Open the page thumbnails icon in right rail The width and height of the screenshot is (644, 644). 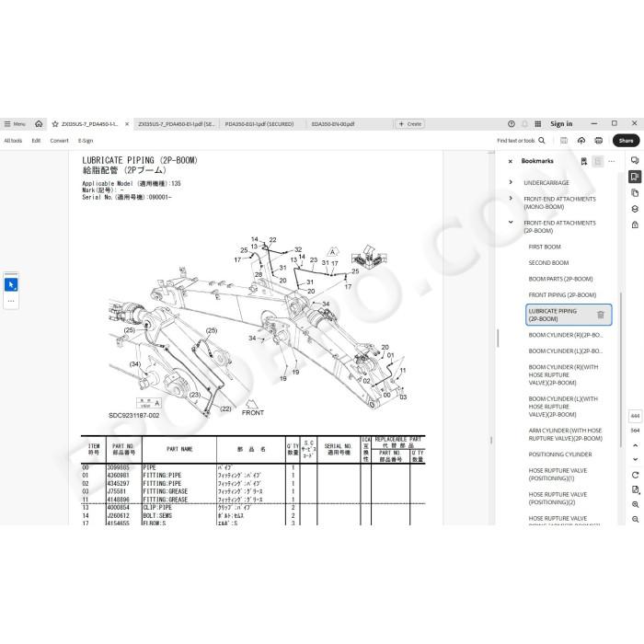tap(635, 192)
